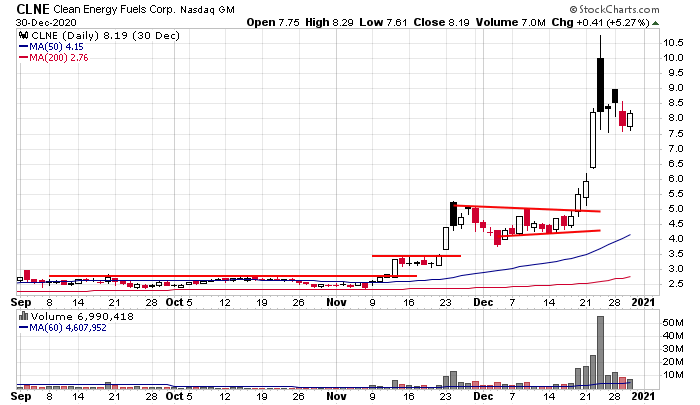Click the 8.5 price axis label
Image resolution: width=700 pixels, height=405 pixels.
click(675, 103)
